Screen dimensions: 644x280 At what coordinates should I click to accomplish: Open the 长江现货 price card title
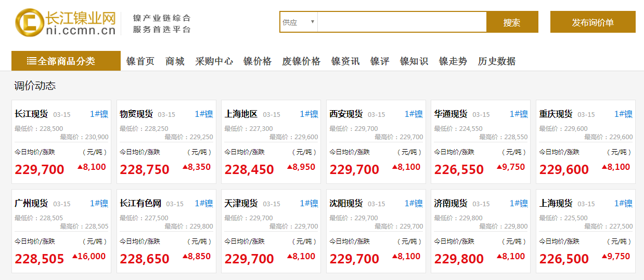click(31, 114)
